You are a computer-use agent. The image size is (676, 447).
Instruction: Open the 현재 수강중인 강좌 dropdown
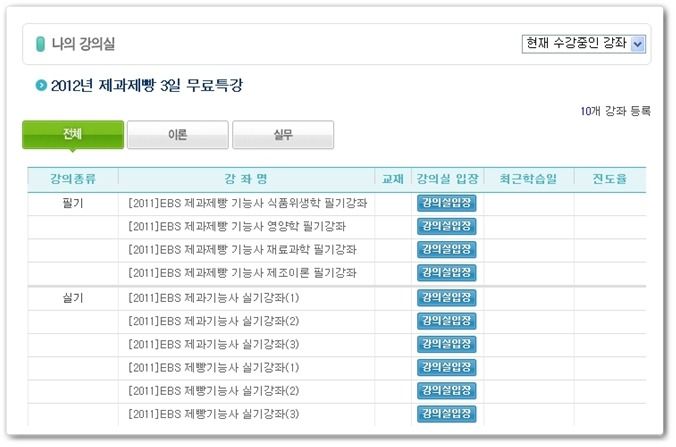tap(583, 44)
